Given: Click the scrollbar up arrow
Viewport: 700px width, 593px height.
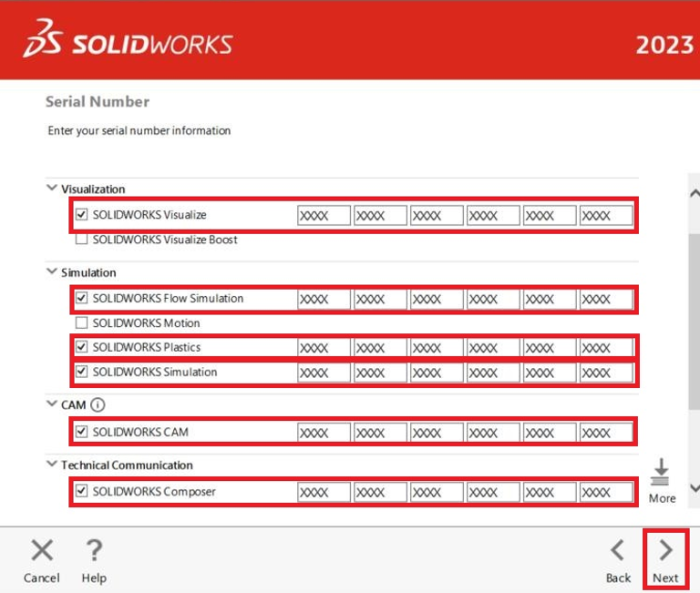Looking at the screenshot, I should [694, 193].
